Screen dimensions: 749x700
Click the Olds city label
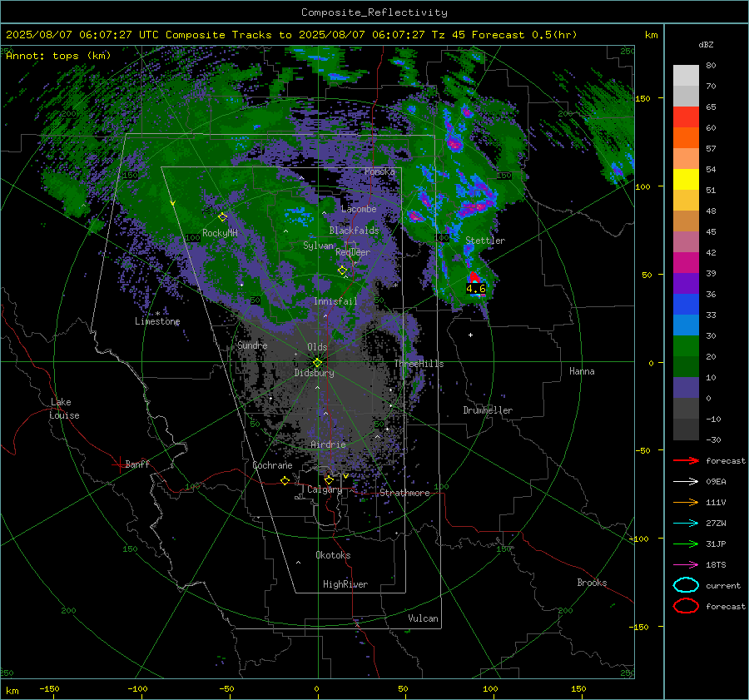[x=317, y=347]
